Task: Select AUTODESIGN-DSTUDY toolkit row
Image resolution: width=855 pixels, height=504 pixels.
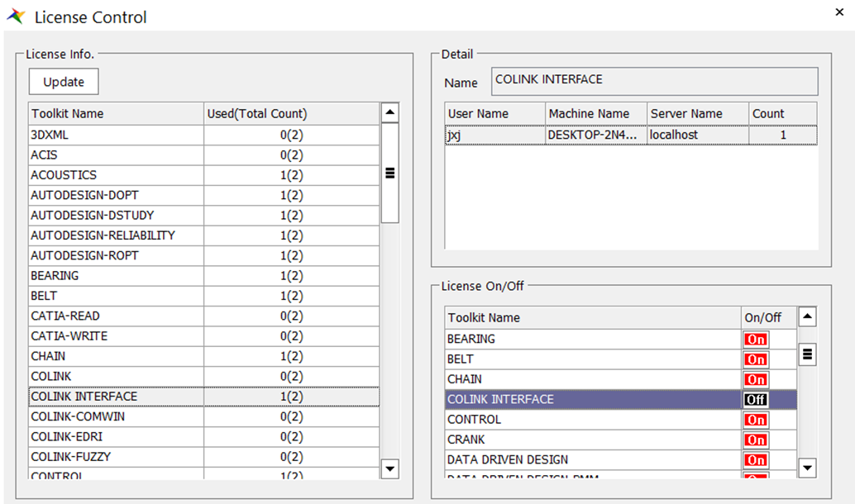Action: tap(204, 216)
